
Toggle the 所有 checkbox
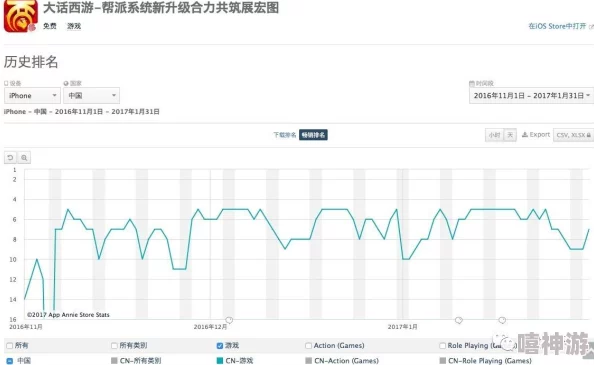[9, 345]
